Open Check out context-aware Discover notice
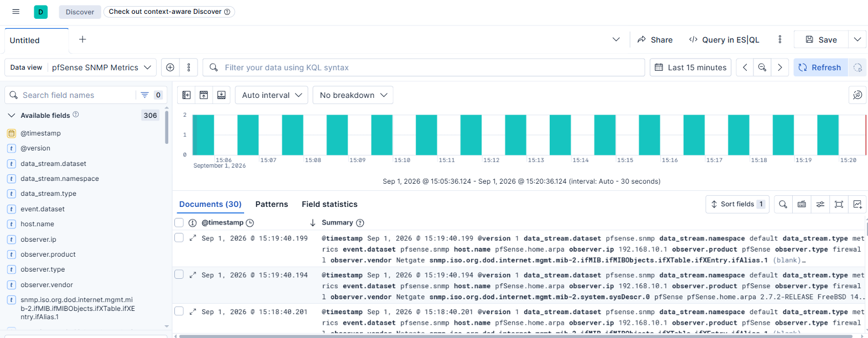This screenshot has width=868, height=338. (169, 12)
